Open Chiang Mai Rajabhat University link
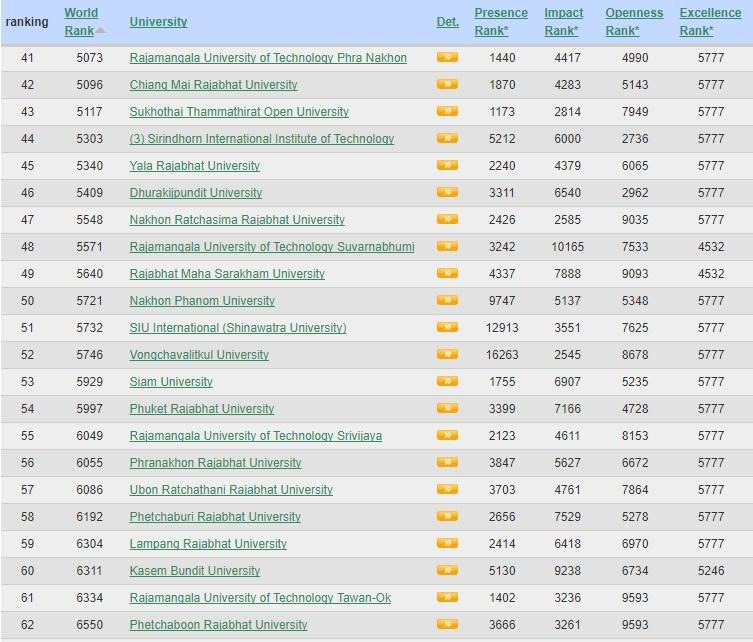This screenshot has width=753, height=642. coord(213,85)
